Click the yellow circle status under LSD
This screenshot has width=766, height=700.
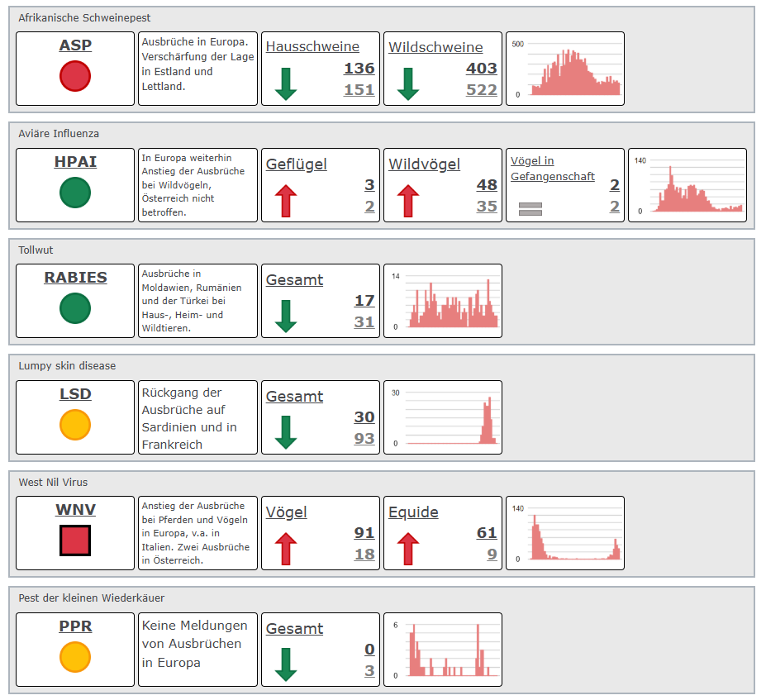pos(75,426)
